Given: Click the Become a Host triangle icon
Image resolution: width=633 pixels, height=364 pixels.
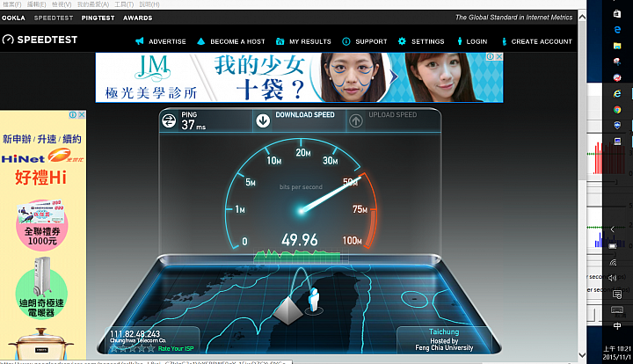Looking at the screenshot, I should click(x=200, y=41).
